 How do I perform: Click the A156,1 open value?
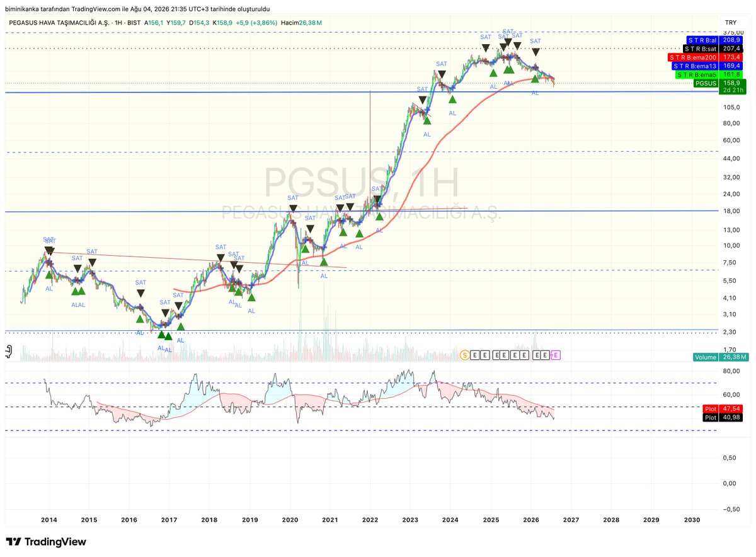coord(154,22)
